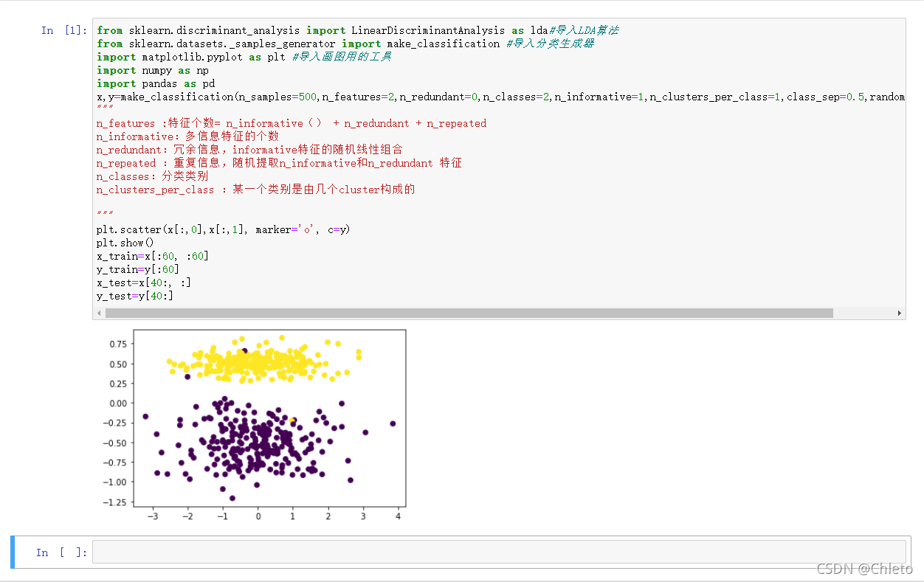Click the '-1.25' y-axis tick label on plot
This screenshot has height=582, width=924.
[x=116, y=502]
